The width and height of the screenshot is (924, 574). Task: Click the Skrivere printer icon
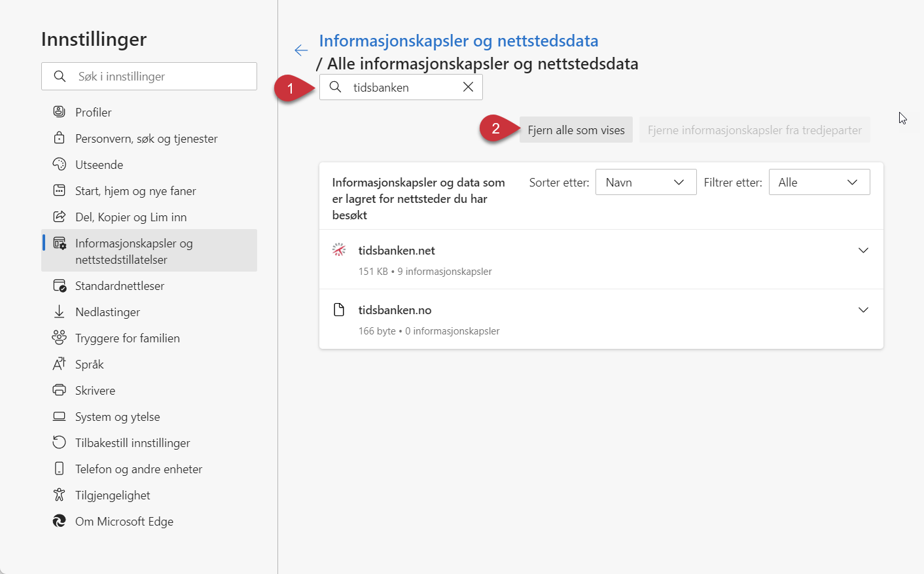coord(59,390)
